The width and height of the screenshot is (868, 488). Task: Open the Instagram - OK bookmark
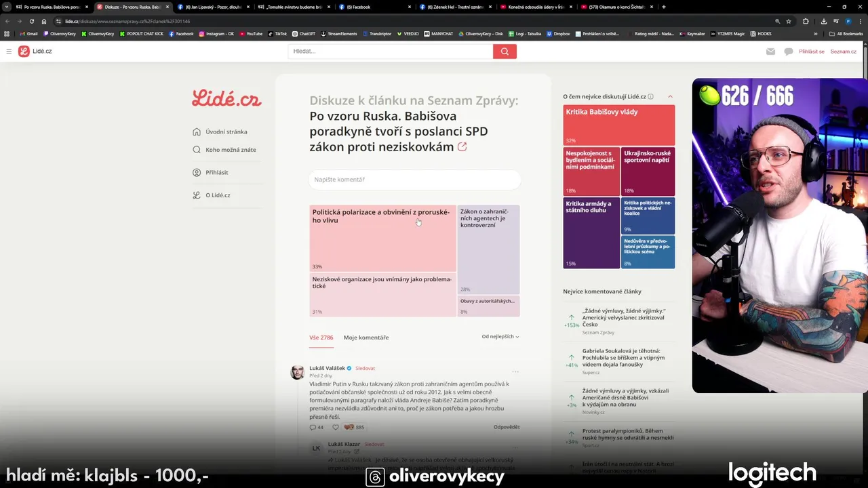point(216,34)
